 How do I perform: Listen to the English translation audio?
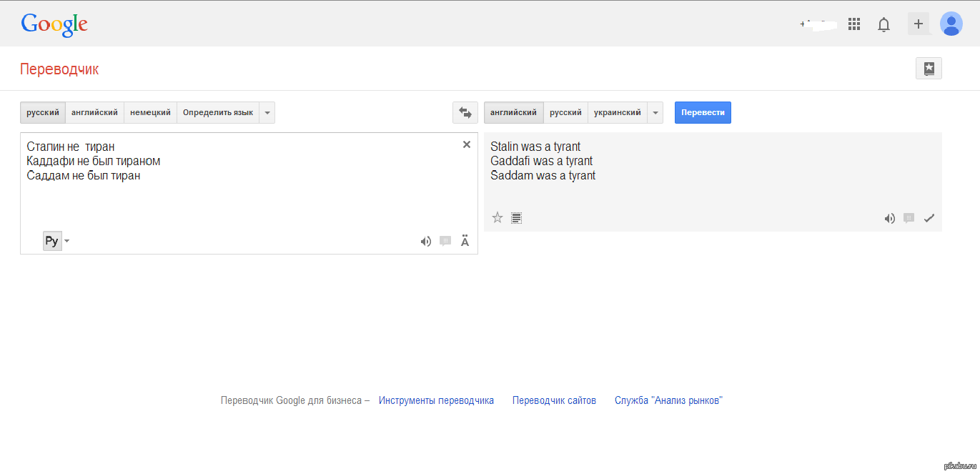889,219
